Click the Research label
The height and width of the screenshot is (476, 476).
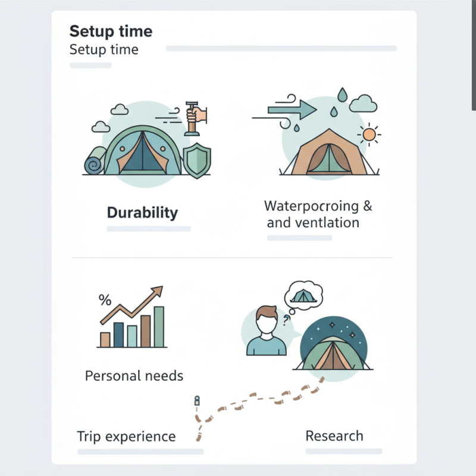click(334, 436)
